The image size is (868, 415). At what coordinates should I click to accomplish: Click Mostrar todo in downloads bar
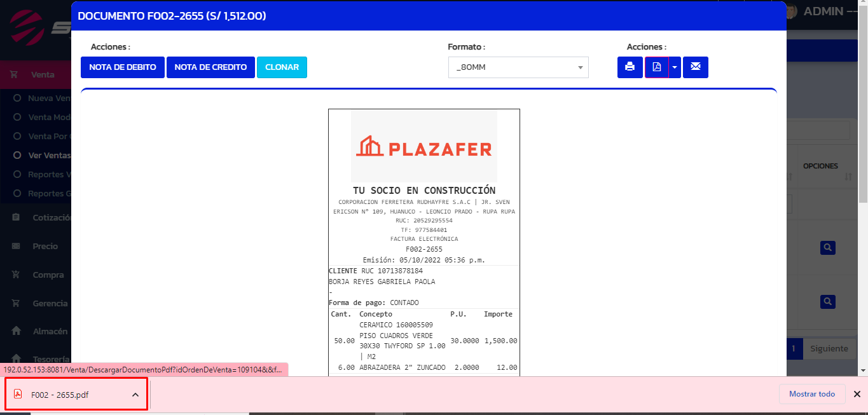[811, 394]
